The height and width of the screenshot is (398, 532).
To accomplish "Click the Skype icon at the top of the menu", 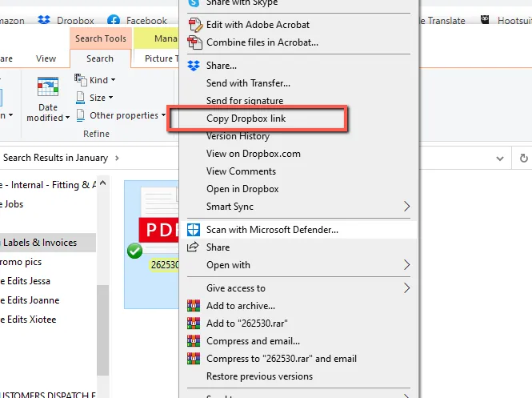I will 194,2.
